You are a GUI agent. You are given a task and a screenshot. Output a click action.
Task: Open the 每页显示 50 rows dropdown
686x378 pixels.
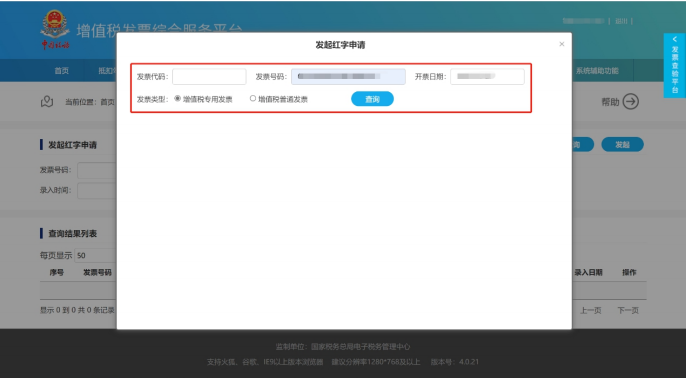point(95,256)
